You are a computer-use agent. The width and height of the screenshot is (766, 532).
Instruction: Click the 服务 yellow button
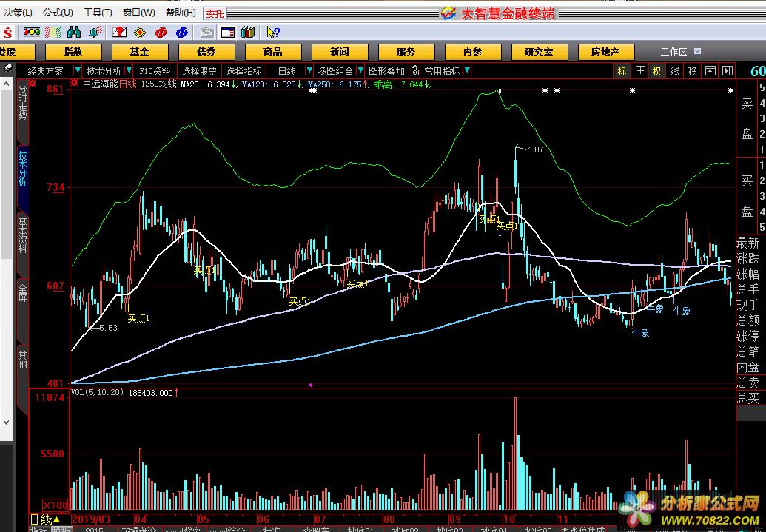point(406,52)
